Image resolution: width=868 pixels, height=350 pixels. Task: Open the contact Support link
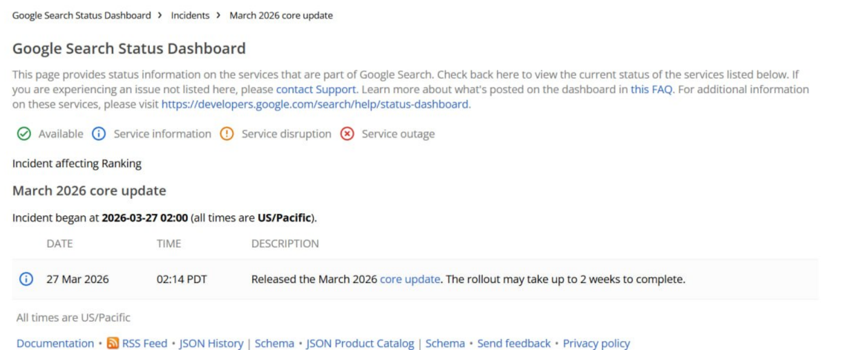(315, 89)
